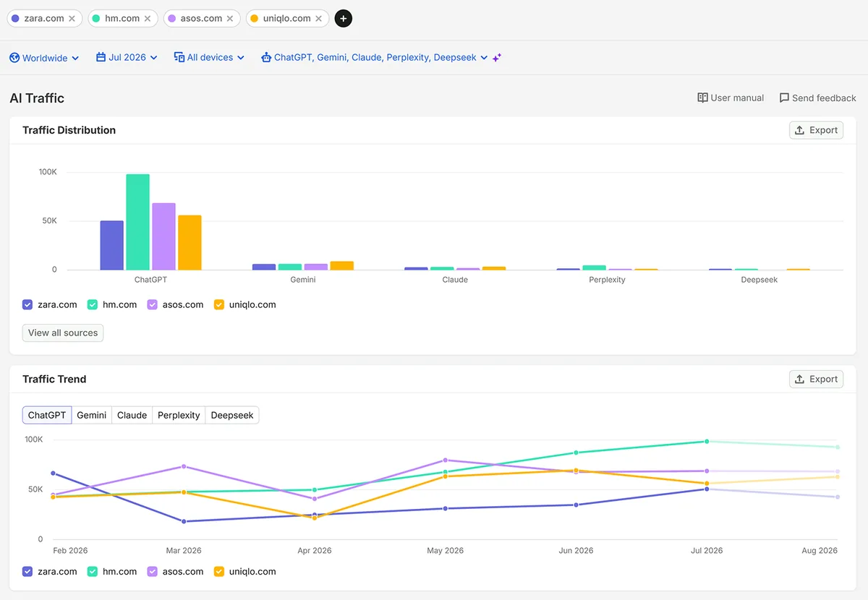Click the Deepseek axis label in bar chart

point(759,280)
